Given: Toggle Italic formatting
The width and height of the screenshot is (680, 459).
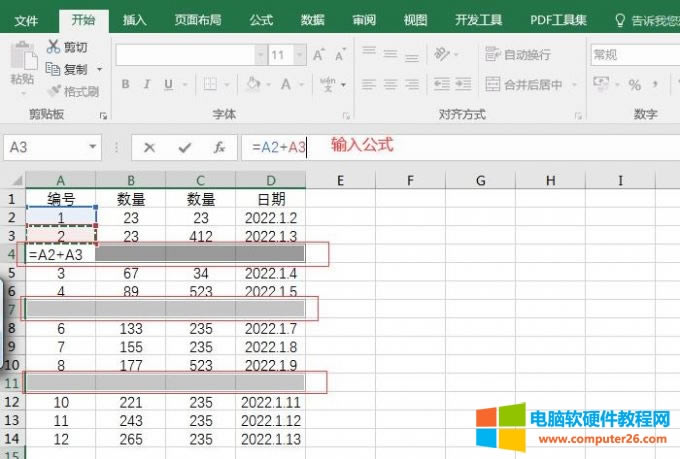Looking at the screenshot, I should 147,84.
